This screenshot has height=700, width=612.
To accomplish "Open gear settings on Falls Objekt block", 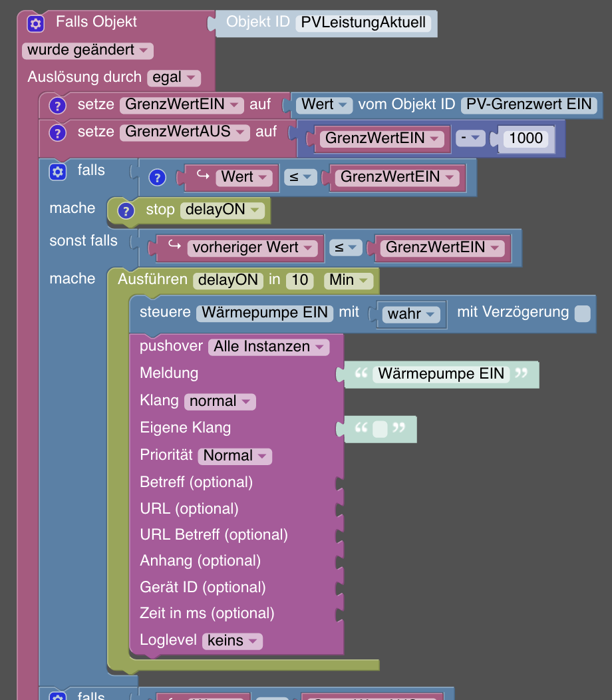I will pos(36,23).
